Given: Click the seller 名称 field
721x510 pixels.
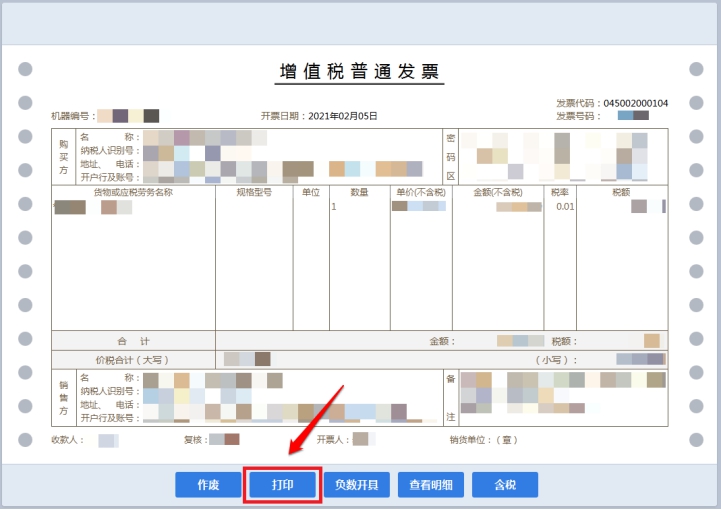Looking at the screenshot, I should click(212, 380).
